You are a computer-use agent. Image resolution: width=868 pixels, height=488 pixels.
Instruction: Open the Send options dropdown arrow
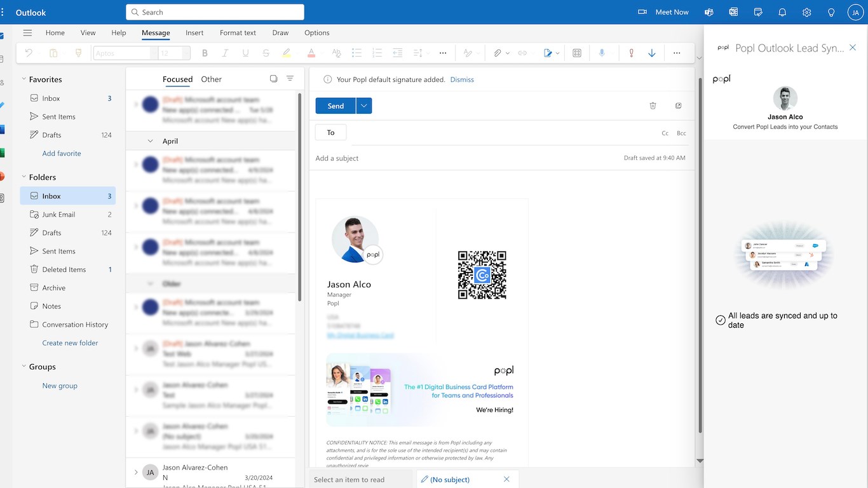point(364,106)
